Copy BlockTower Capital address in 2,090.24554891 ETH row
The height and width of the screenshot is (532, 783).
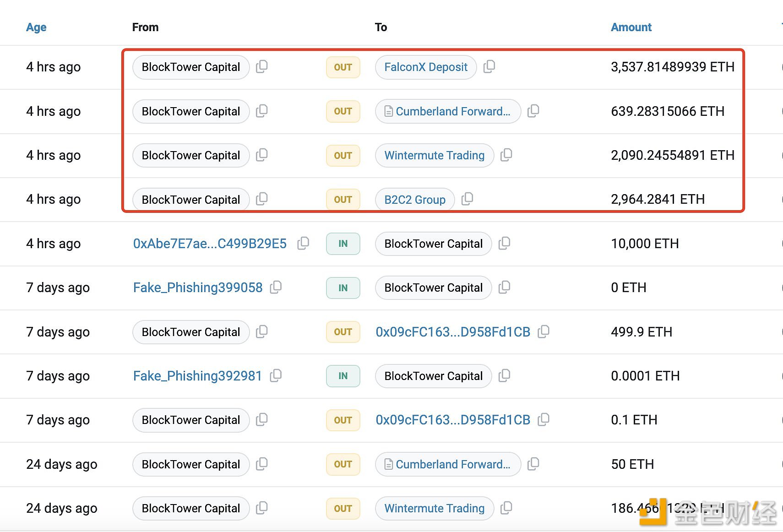point(261,155)
